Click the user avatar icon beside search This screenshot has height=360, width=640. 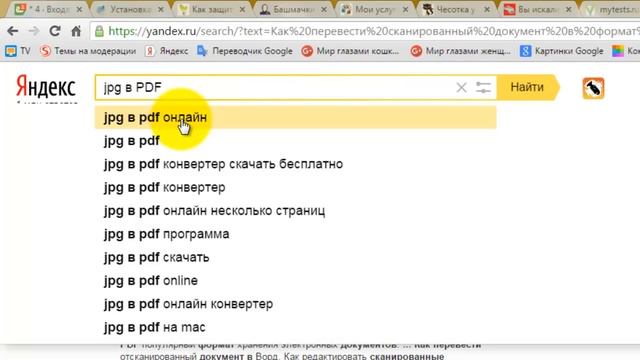click(x=593, y=88)
